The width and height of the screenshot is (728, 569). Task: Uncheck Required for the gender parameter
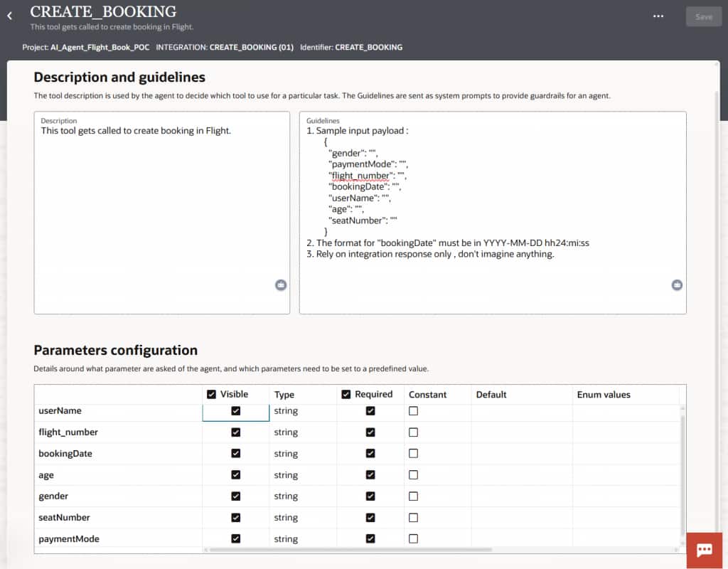tap(370, 496)
